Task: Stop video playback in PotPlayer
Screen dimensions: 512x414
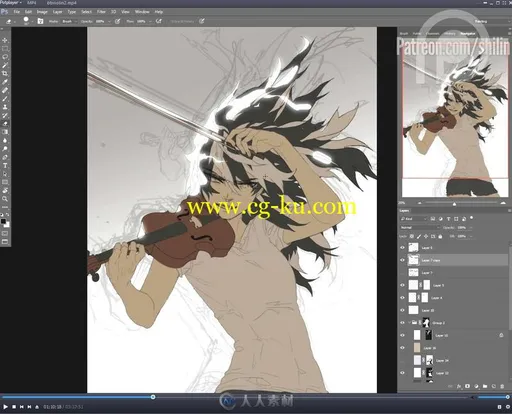Action: click(x=14, y=407)
